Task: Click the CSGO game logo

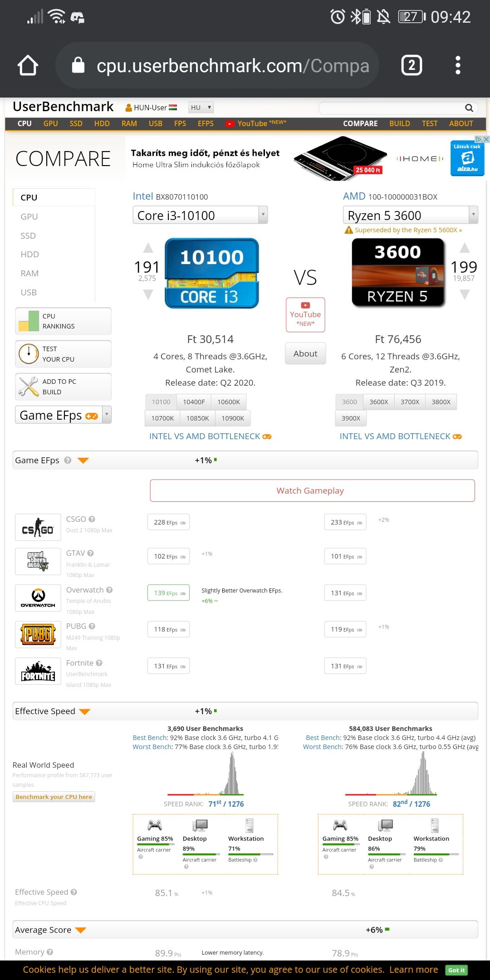Action: click(x=38, y=527)
